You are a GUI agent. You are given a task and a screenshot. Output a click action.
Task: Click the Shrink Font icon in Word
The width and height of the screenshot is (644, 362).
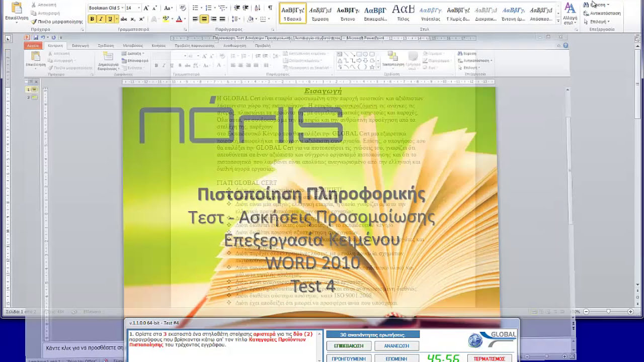point(154,8)
